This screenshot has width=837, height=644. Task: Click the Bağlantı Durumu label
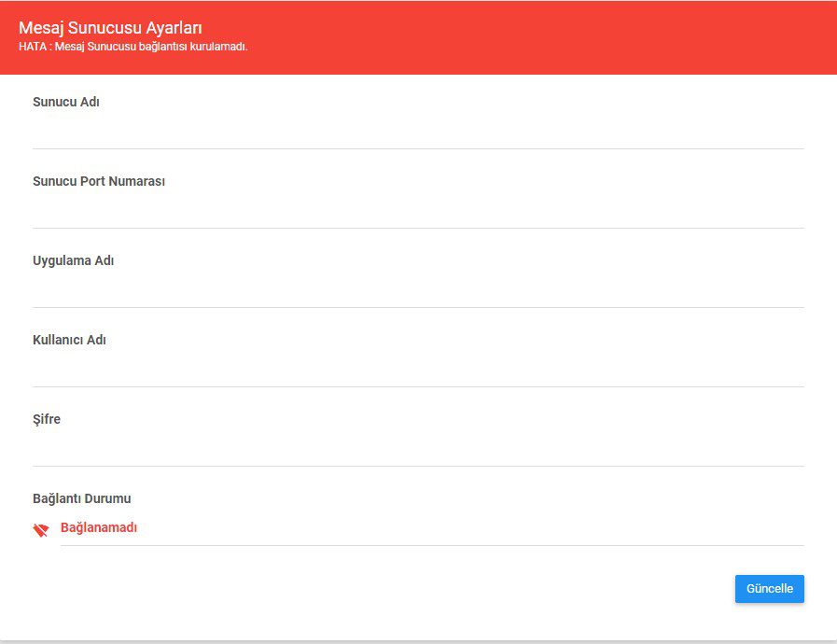82,499
